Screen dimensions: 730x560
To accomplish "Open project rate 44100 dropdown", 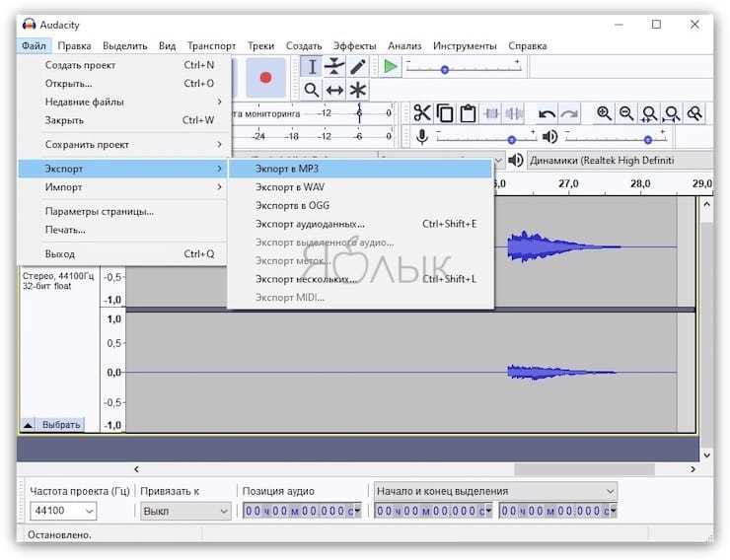I will (x=63, y=511).
